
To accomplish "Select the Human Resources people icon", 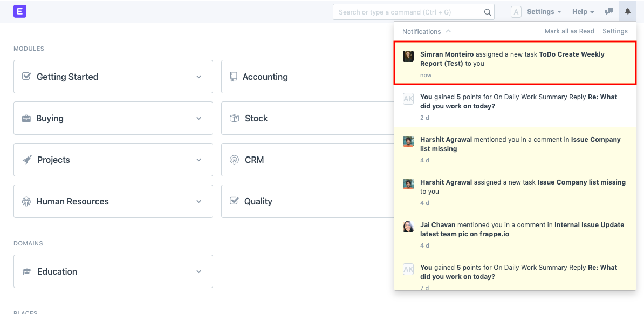I will (x=27, y=201).
